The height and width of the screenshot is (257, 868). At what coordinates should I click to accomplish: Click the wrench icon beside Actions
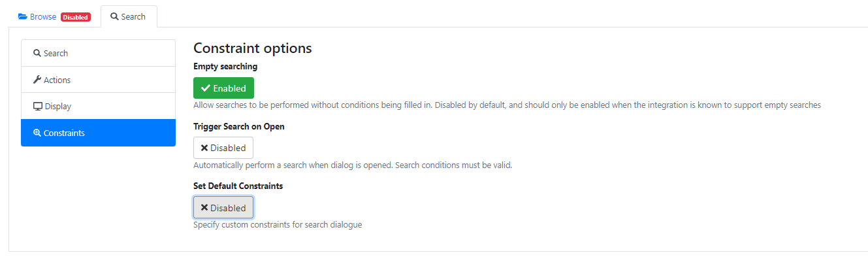pos(37,80)
